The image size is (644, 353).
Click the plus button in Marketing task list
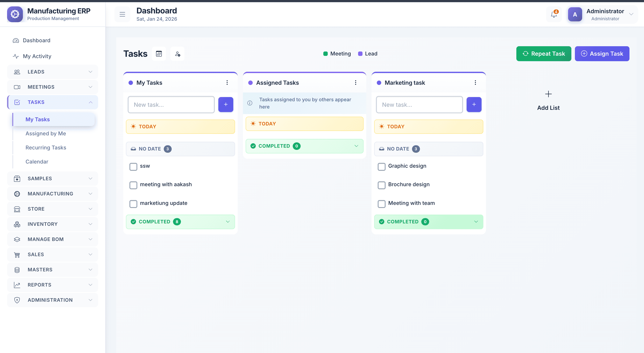[474, 105]
